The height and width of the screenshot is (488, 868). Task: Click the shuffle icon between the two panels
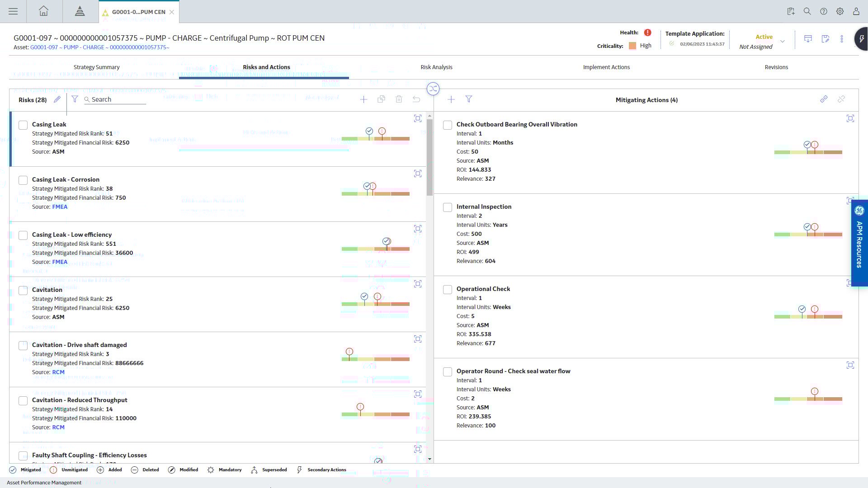pos(433,89)
